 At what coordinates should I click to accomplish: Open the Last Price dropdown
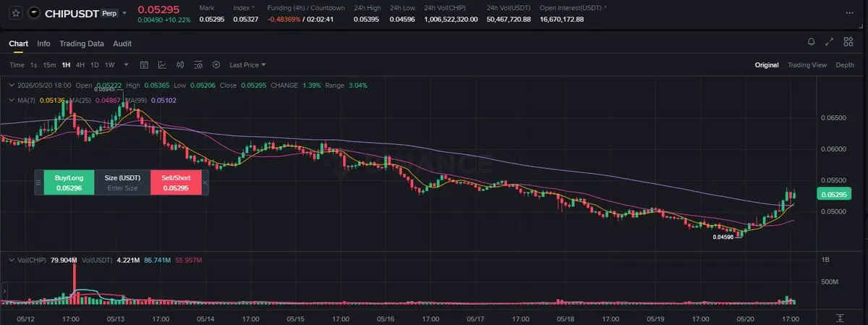(247, 64)
